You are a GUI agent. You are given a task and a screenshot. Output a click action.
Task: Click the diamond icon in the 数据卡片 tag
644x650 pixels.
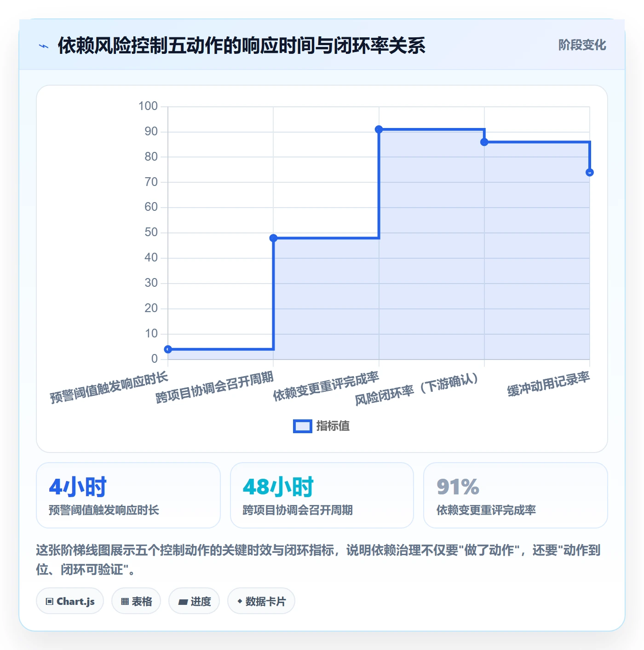240,601
